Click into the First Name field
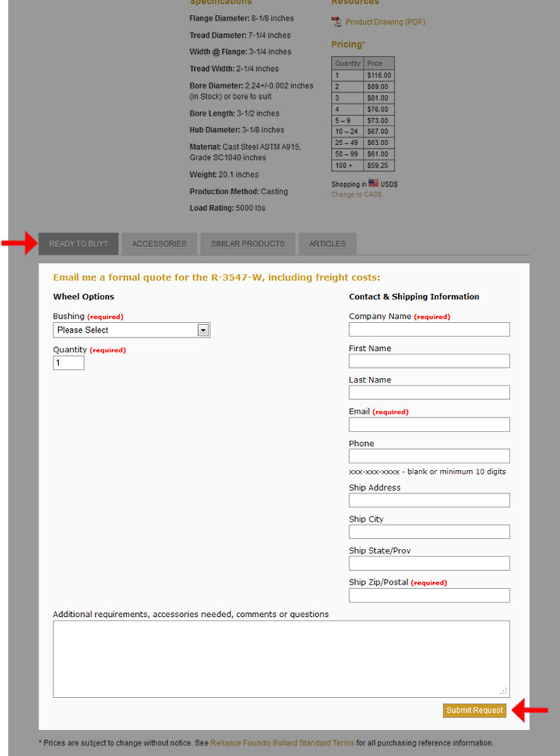Screen dimensions: 560x756 pyautogui.click(x=429, y=361)
